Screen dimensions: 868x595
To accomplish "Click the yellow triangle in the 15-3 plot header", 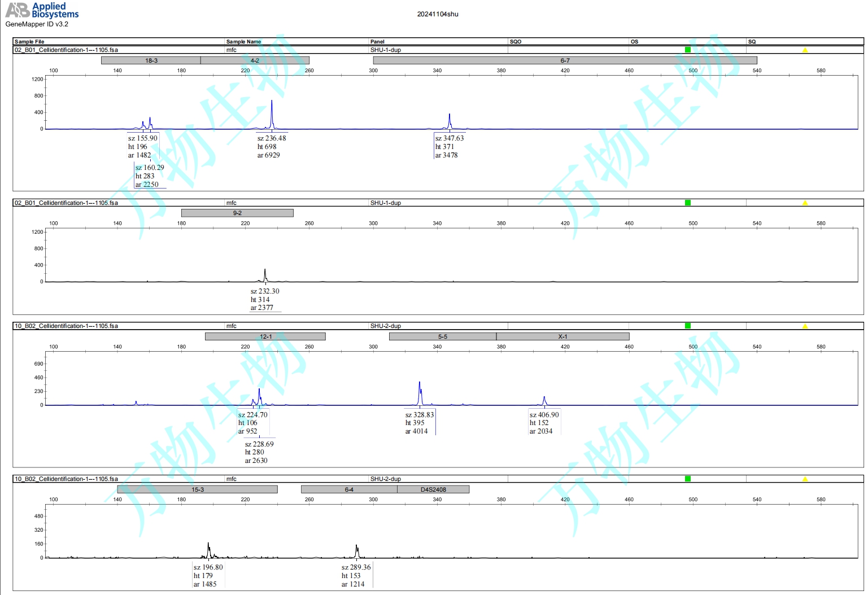I will 805,479.
